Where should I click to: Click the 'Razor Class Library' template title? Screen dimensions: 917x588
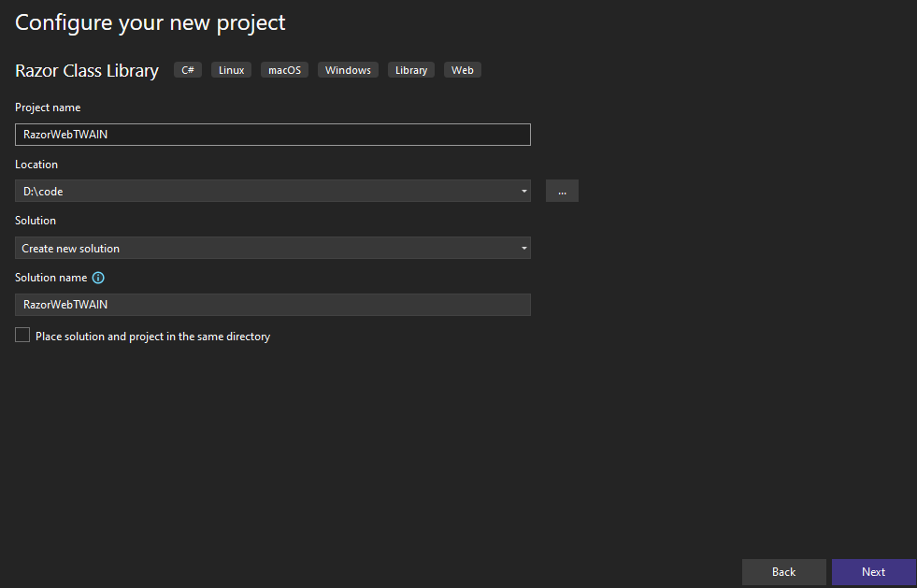[87, 71]
